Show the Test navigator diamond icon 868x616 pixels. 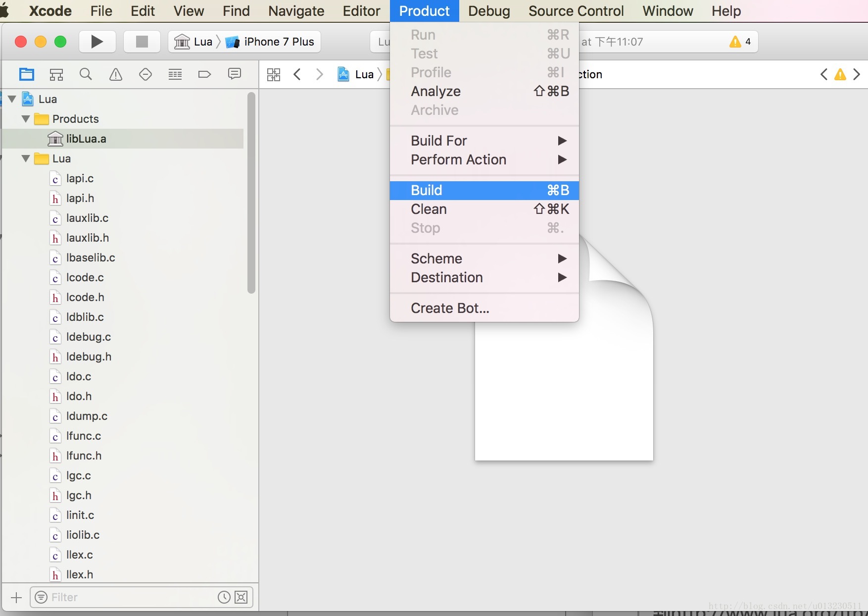coord(145,74)
